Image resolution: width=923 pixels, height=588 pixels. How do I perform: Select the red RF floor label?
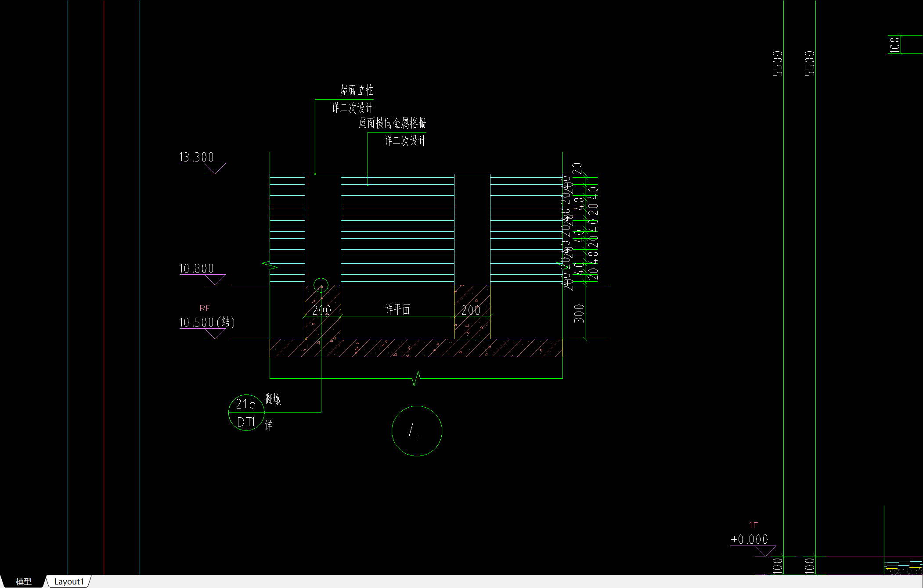point(205,308)
